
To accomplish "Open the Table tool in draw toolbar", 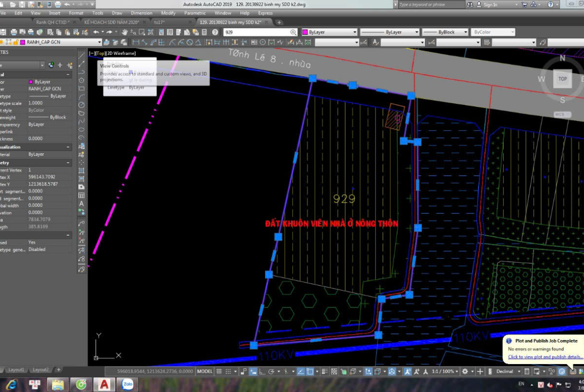I will pyautogui.click(x=81, y=195).
